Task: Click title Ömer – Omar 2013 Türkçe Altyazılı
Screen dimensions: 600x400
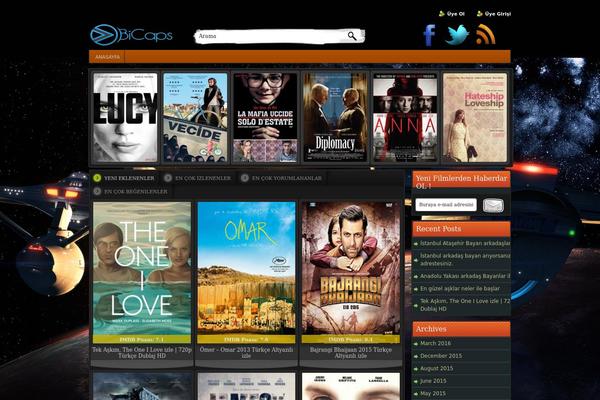Action: (246, 353)
